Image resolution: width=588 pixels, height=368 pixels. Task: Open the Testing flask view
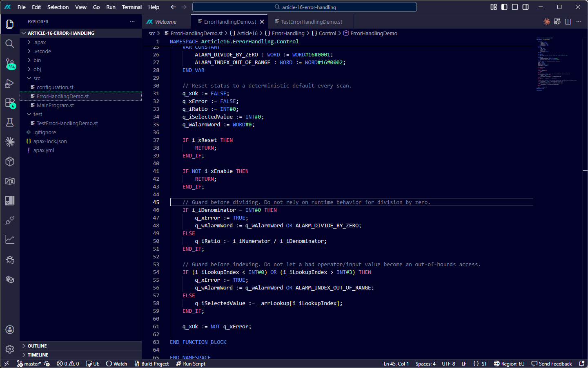pyautogui.click(x=10, y=122)
